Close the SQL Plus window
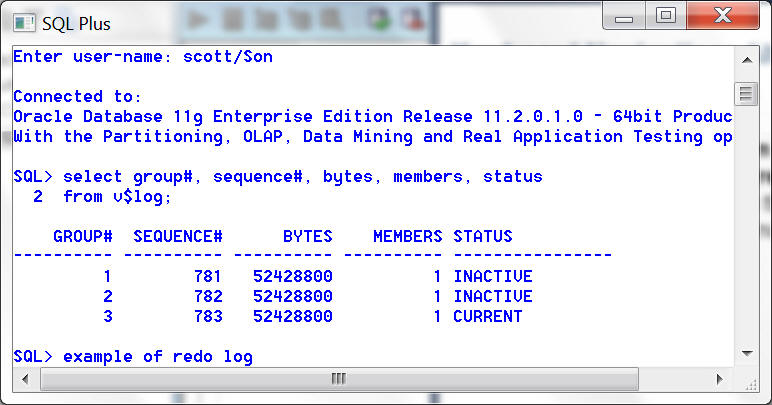Image resolution: width=772 pixels, height=405 pixels. (723, 16)
